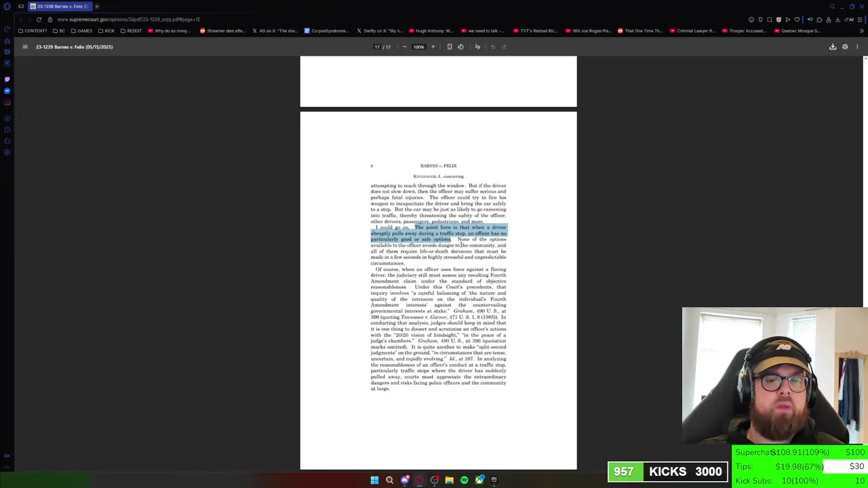Reload the page
Image resolution: width=868 pixels, height=488 pixels.
tap(39, 20)
